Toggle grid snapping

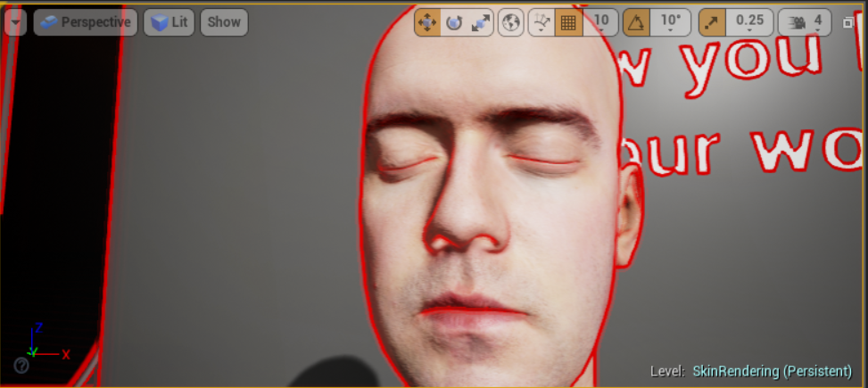click(568, 22)
